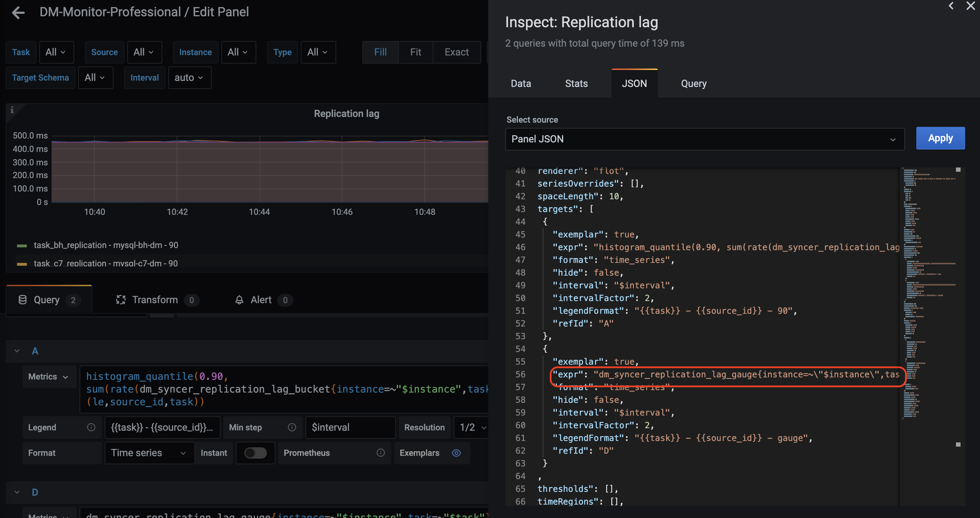
Task: Collapse query A row
Action: click(x=17, y=351)
